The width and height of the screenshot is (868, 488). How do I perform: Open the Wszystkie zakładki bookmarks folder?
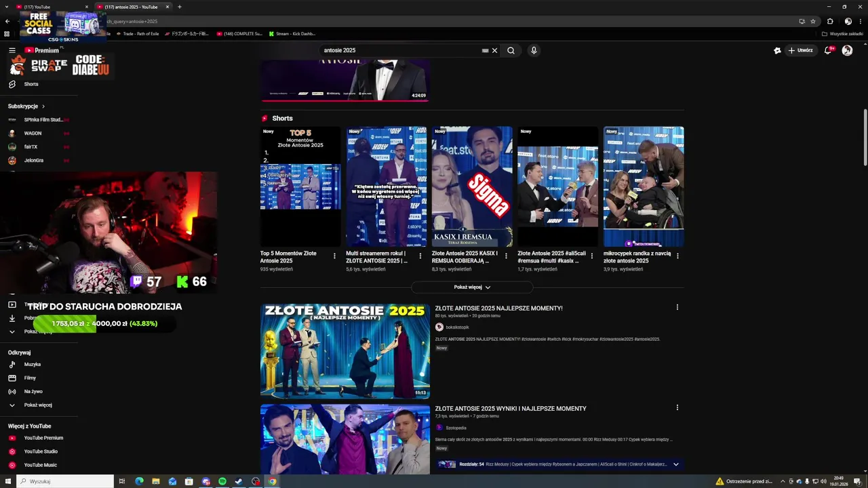[x=842, y=33]
